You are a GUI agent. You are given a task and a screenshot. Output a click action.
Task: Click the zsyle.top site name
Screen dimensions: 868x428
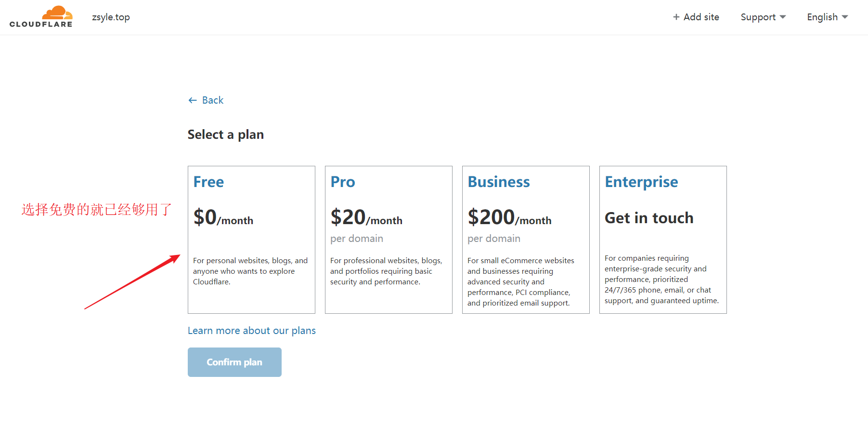click(111, 17)
